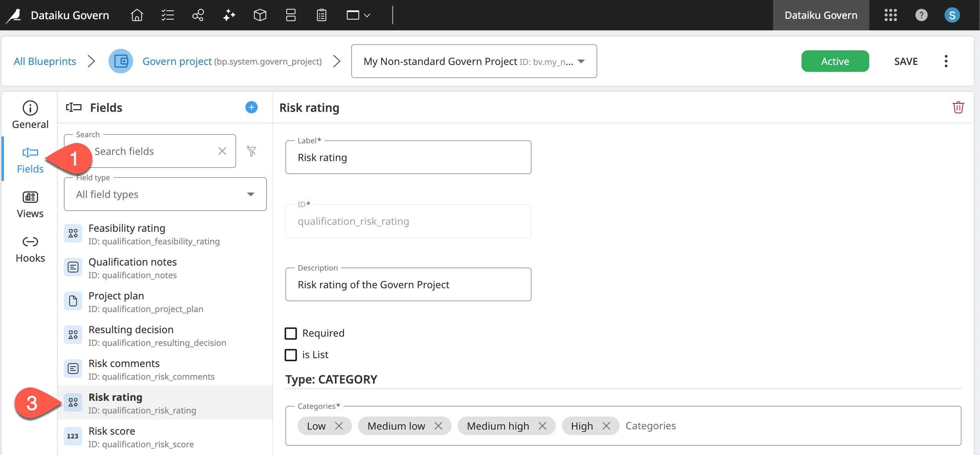Select the Hooks section in the sidebar
This screenshot has height=455, width=980.
point(30,248)
